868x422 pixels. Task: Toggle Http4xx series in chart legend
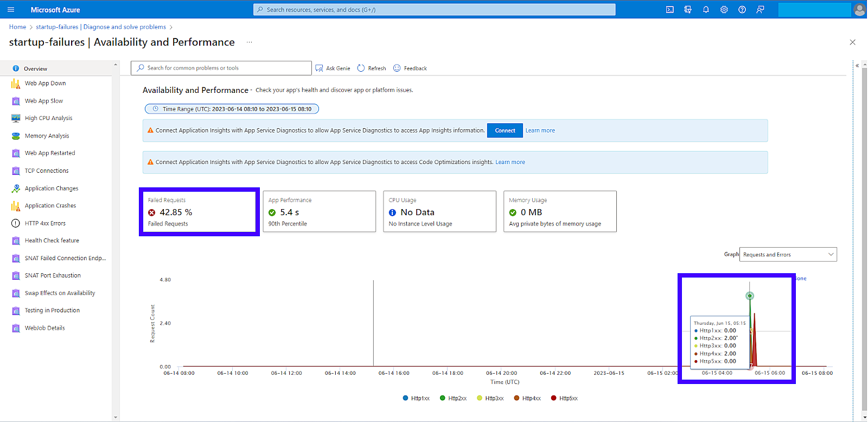click(527, 399)
